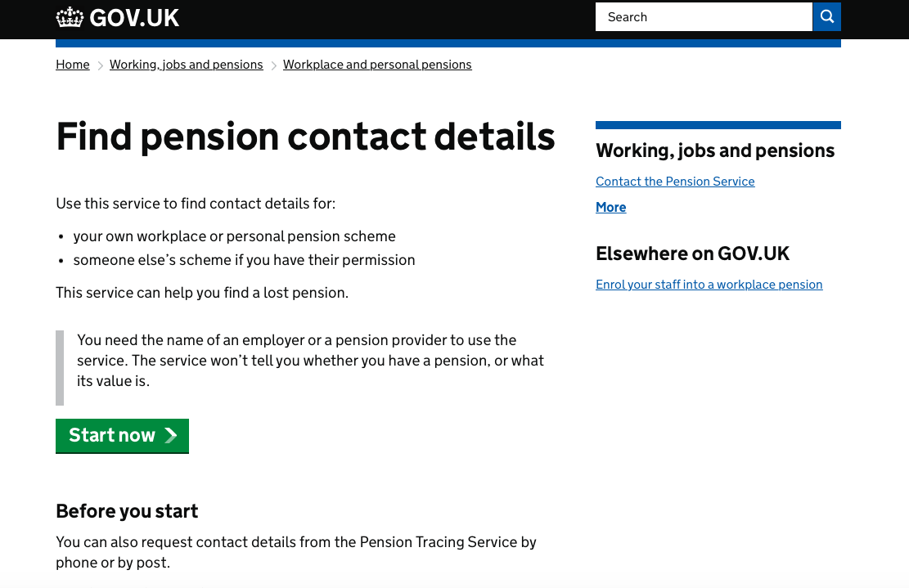
Task: Click the magnifying glass search button
Action: 826,17
